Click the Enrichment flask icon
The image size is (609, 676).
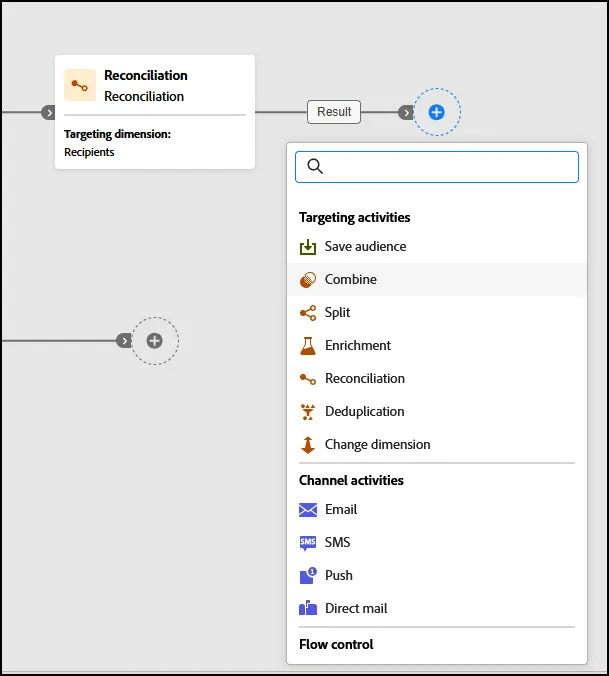(308, 346)
